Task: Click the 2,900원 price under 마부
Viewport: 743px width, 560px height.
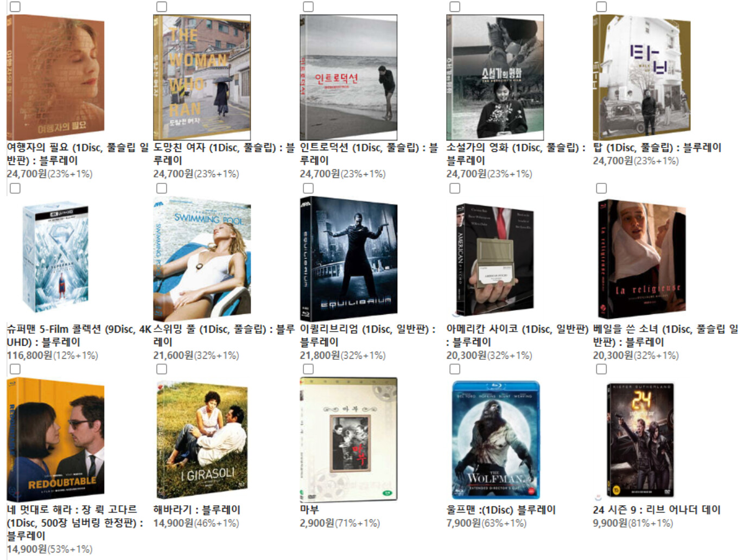Action: [x=317, y=523]
